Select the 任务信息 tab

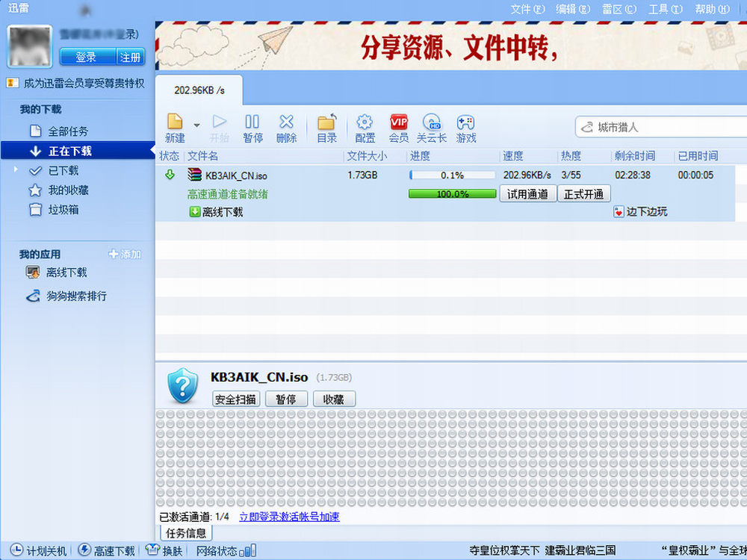pos(186,533)
